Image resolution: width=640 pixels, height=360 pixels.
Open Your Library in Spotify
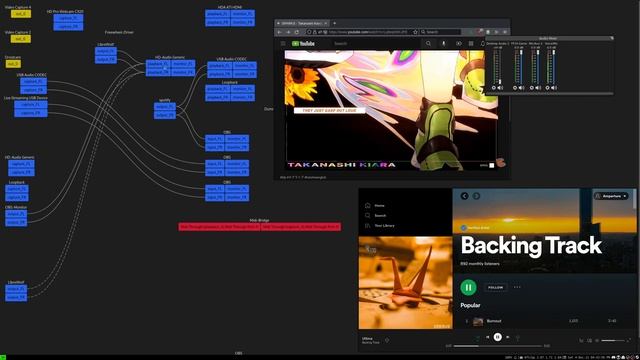coord(380,226)
